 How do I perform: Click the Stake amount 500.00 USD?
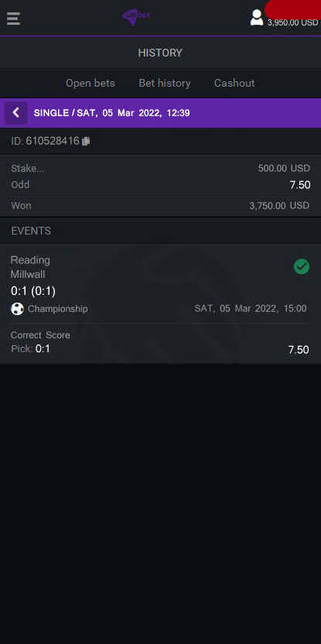coord(284,169)
